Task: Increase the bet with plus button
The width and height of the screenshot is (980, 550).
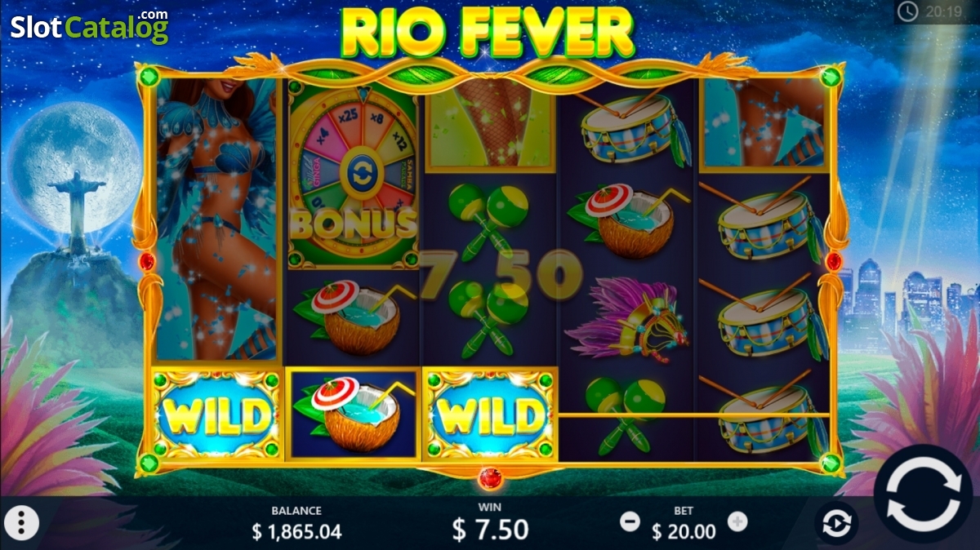Action: click(x=737, y=521)
